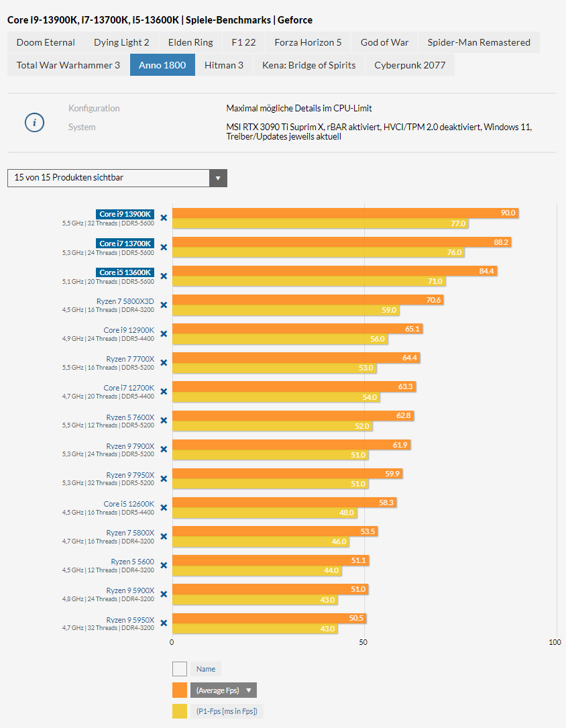Click the 77.0 P1 fps bar
The image size is (570, 728).
(321, 223)
